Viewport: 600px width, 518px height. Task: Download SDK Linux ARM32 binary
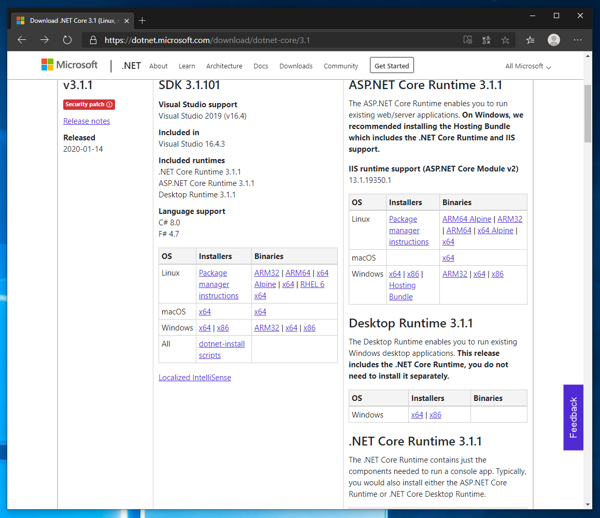tap(267, 273)
